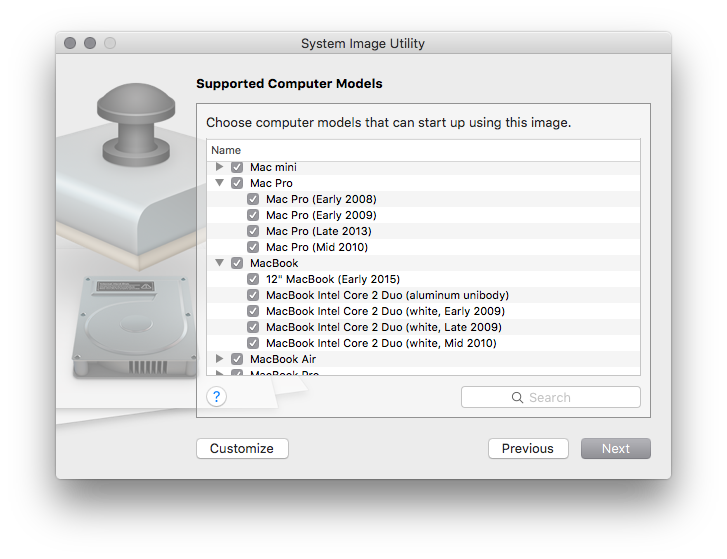Close the System Image Utility window
Viewport: 727px width, 559px height.
coord(70,43)
